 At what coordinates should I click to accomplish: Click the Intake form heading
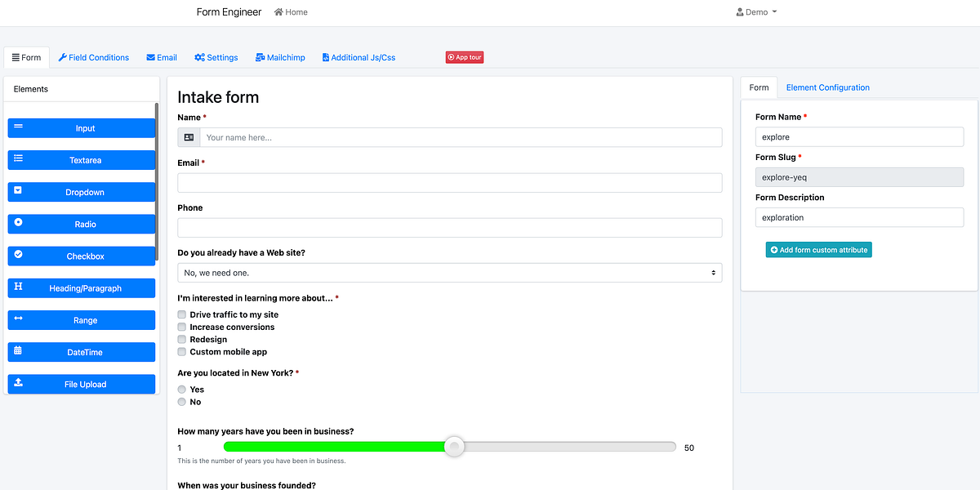click(218, 97)
